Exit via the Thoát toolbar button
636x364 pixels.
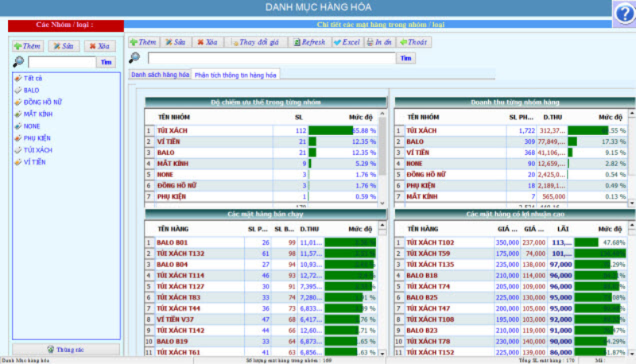click(413, 41)
